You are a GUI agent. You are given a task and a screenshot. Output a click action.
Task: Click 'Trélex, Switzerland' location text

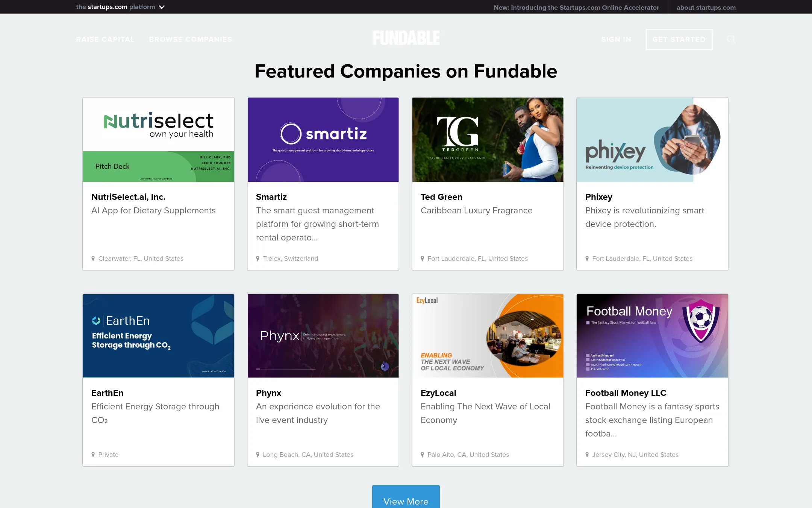(291, 259)
